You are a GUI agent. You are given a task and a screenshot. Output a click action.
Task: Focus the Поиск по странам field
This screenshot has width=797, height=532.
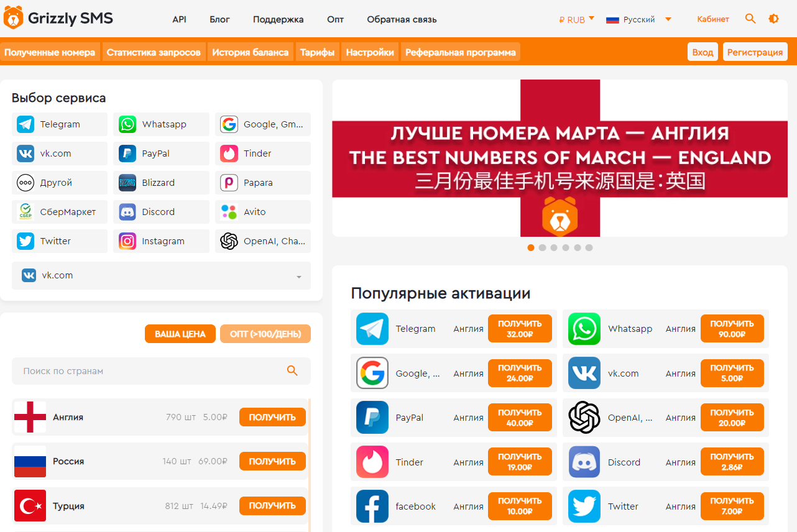[161, 371]
